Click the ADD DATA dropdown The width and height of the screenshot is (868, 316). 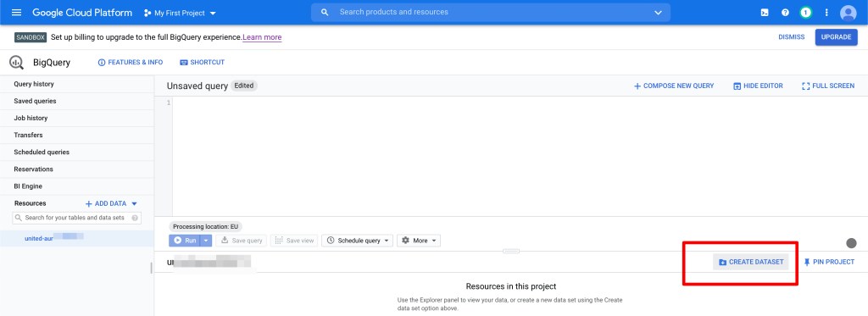point(111,203)
